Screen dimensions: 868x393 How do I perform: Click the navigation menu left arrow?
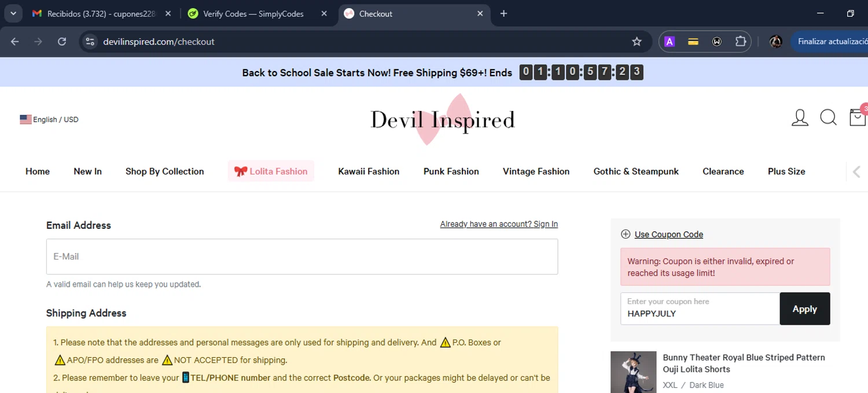coord(857,172)
